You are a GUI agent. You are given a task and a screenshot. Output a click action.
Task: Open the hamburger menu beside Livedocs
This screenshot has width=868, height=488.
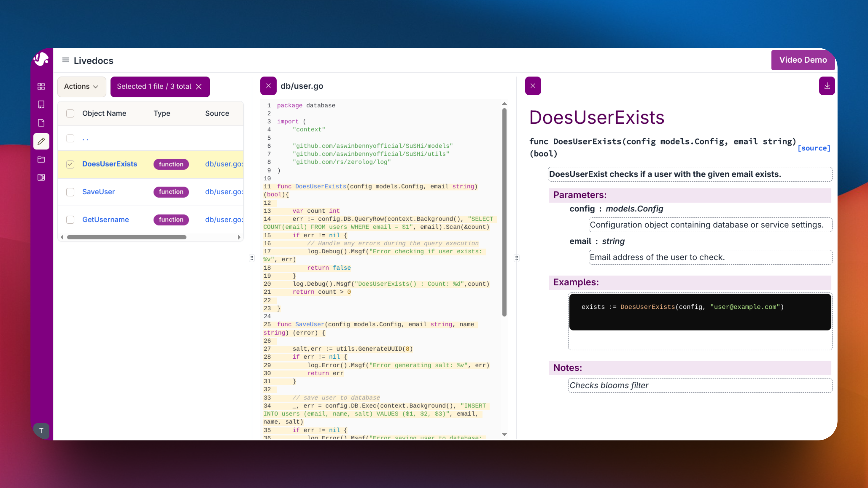point(65,60)
